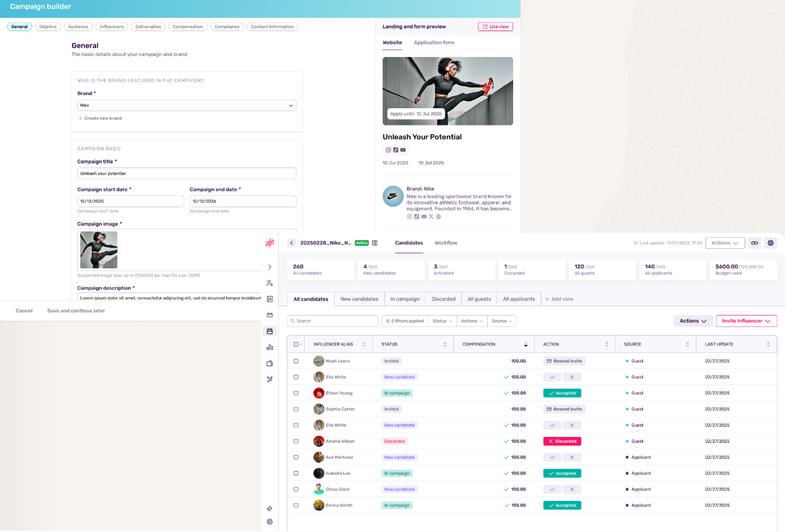Select Amelia Wilson's row checkbox
The height and width of the screenshot is (532, 785).
pyautogui.click(x=296, y=441)
